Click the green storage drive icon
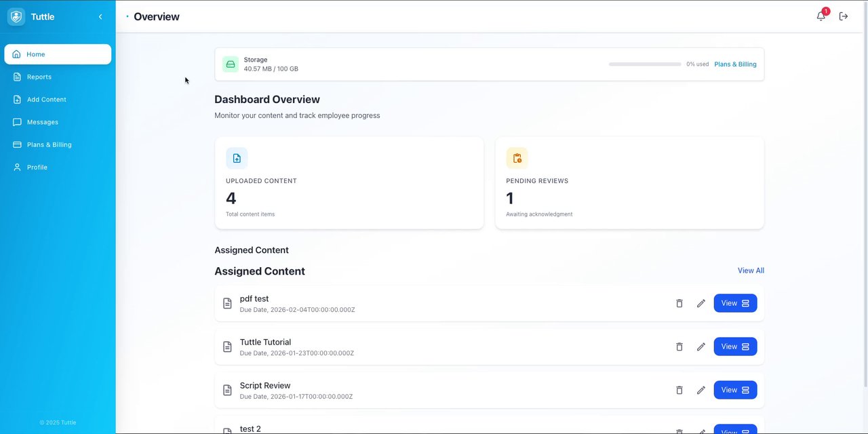The height and width of the screenshot is (434, 868). click(x=231, y=64)
